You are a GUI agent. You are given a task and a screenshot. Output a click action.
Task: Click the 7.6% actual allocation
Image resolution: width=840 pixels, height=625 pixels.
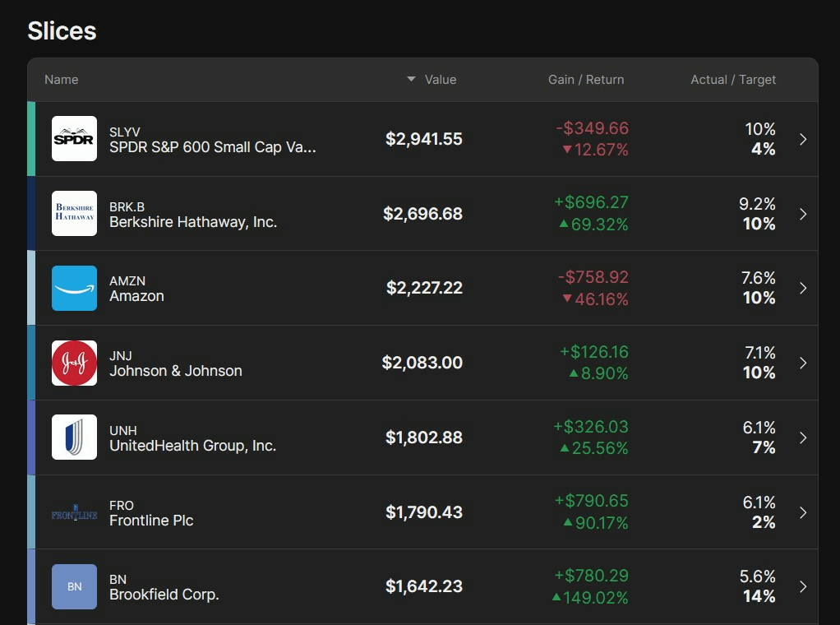(x=758, y=278)
